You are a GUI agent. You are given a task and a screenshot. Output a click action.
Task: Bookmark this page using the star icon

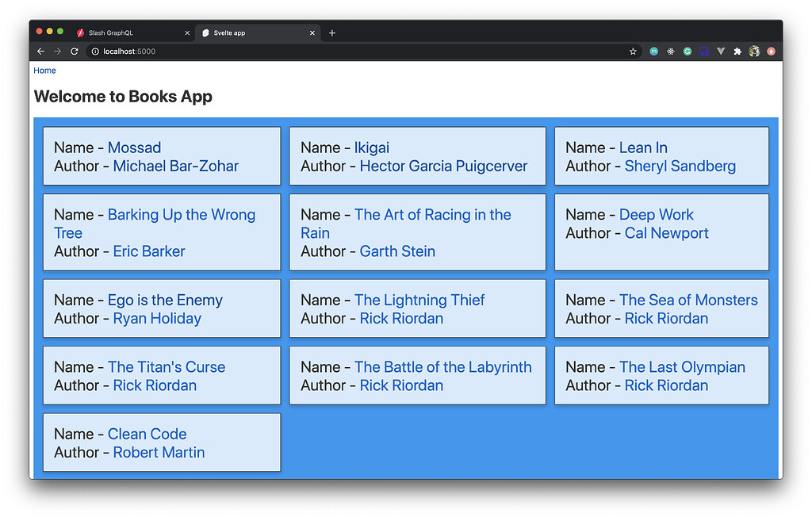pos(633,51)
